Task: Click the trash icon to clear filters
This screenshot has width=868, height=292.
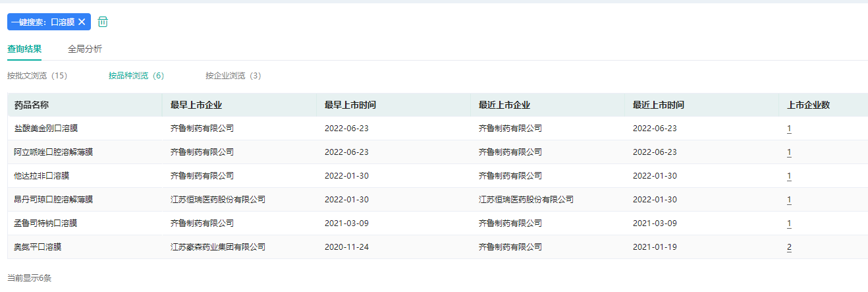Action: click(103, 22)
